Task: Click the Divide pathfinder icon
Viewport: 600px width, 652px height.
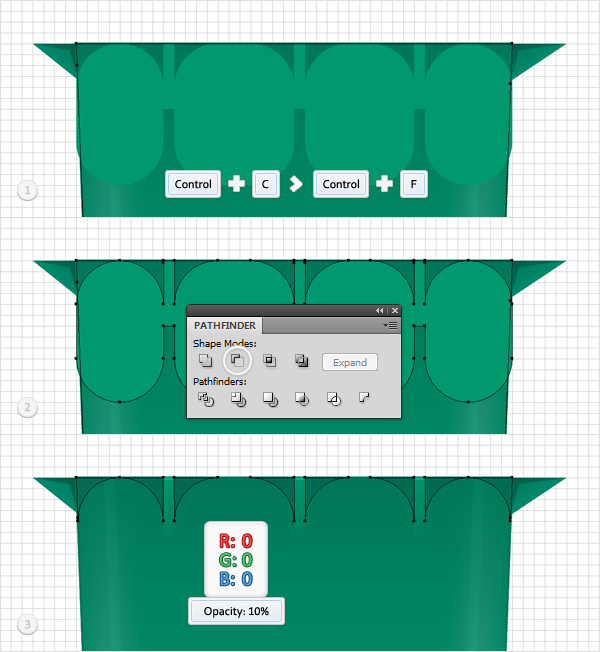Action: (206, 399)
